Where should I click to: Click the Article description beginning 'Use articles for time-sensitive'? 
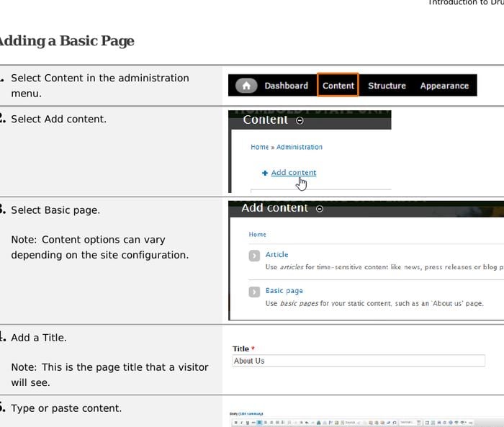point(384,267)
